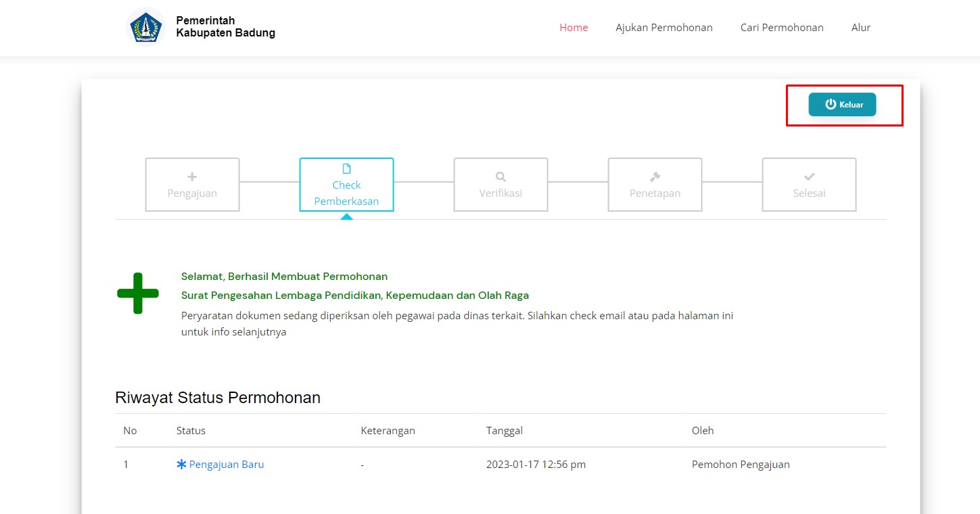Click the document icon in Check Pemberkasan step
This screenshot has width=980, height=514.
click(346, 169)
